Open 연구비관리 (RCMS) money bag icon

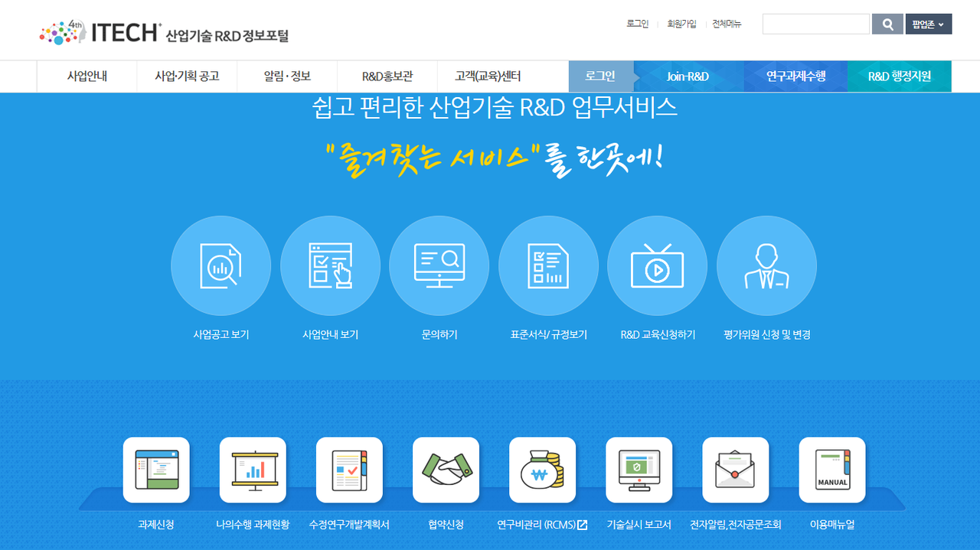click(542, 470)
